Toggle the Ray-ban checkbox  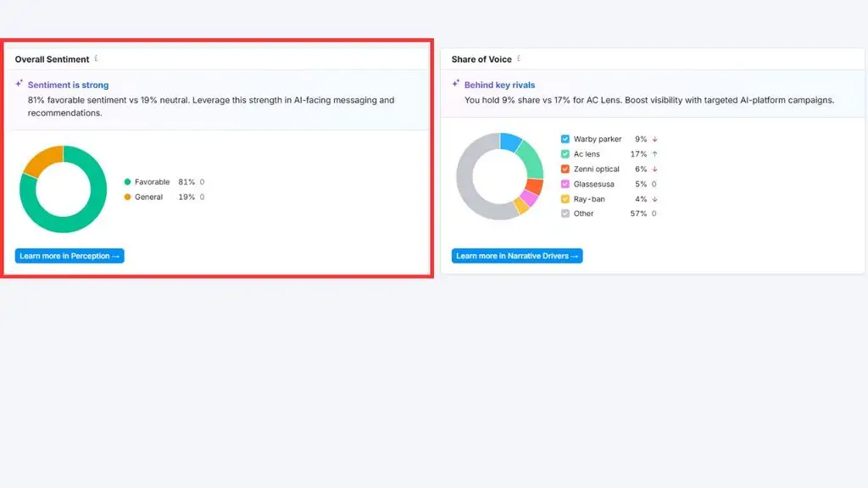click(565, 198)
